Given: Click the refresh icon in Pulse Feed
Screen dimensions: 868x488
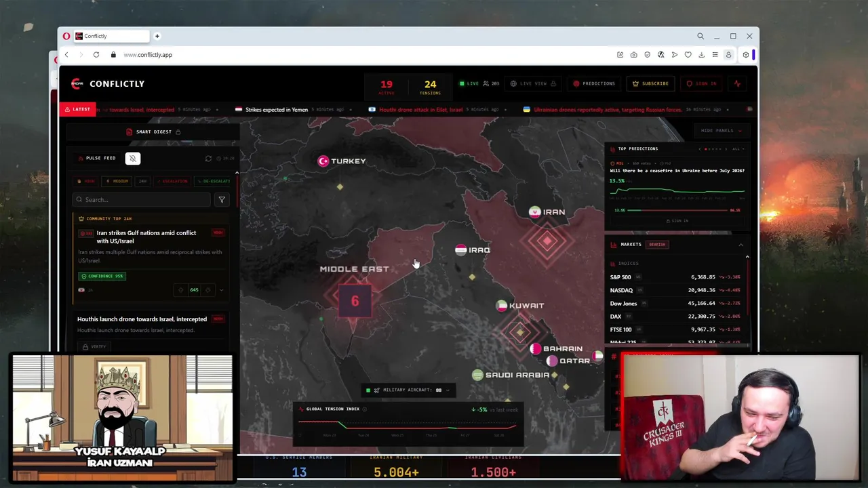Looking at the screenshot, I should [208, 159].
